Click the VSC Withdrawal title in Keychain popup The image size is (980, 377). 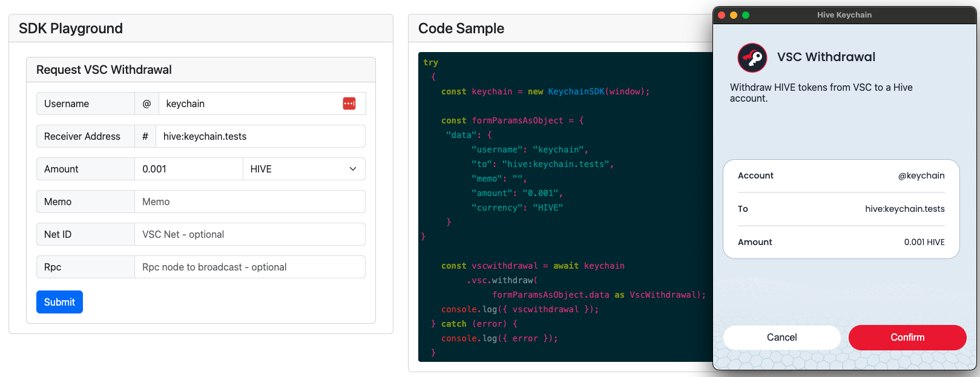tap(826, 57)
